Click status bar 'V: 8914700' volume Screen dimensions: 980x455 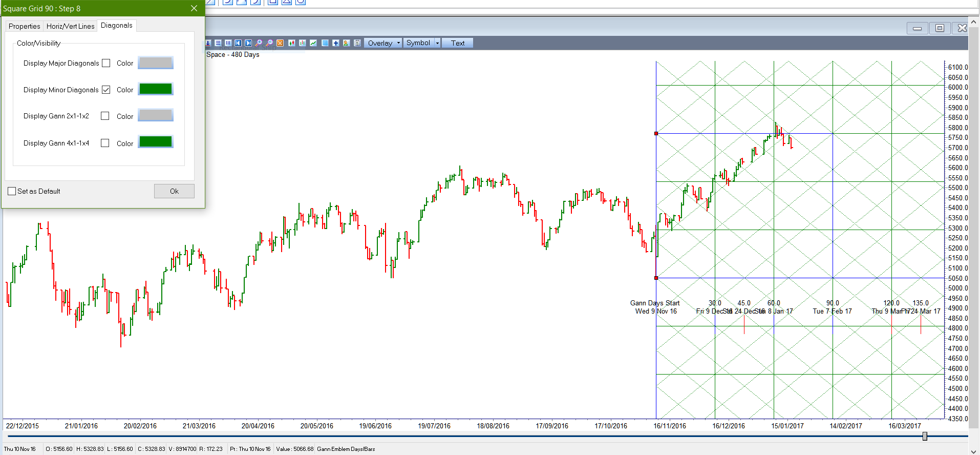(x=182, y=449)
